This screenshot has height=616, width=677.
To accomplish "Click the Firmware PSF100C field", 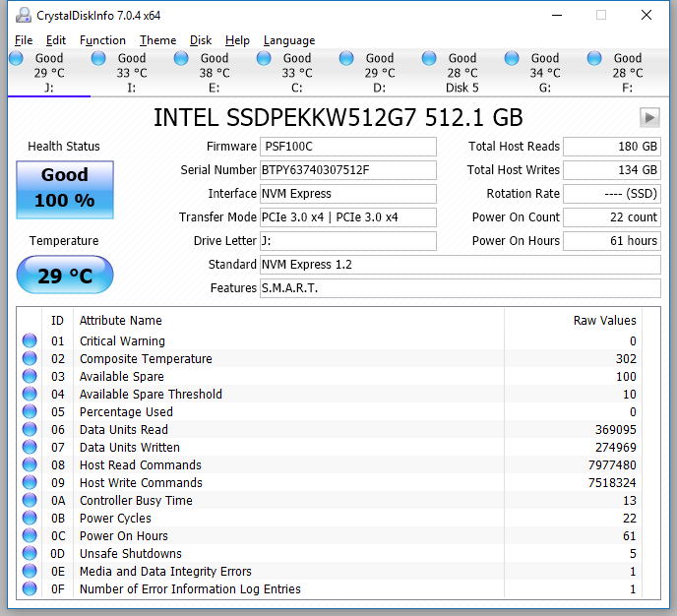I will tap(347, 147).
